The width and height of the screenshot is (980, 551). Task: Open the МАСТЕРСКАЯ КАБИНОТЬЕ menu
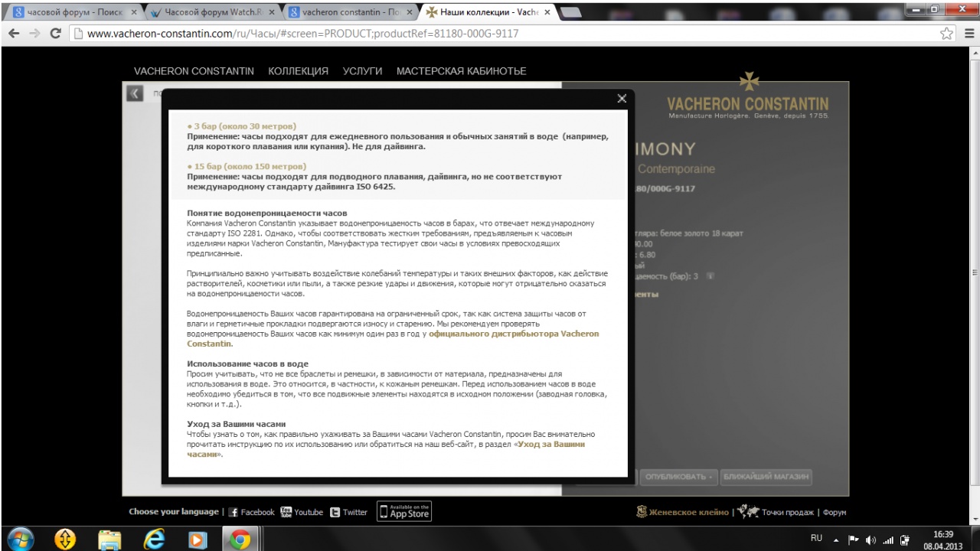click(461, 71)
